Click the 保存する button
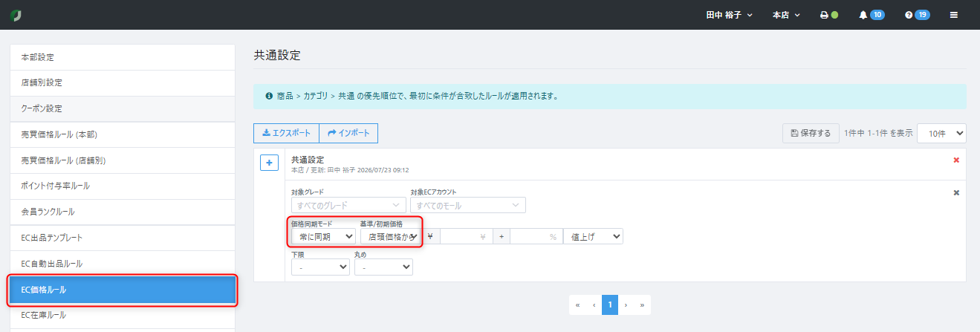 click(811, 133)
